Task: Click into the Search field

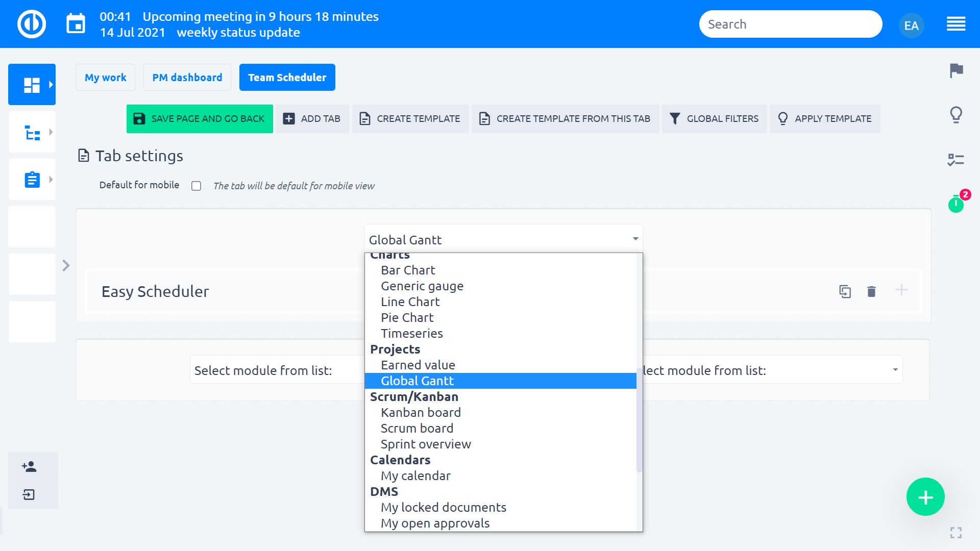Action: click(790, 24)
